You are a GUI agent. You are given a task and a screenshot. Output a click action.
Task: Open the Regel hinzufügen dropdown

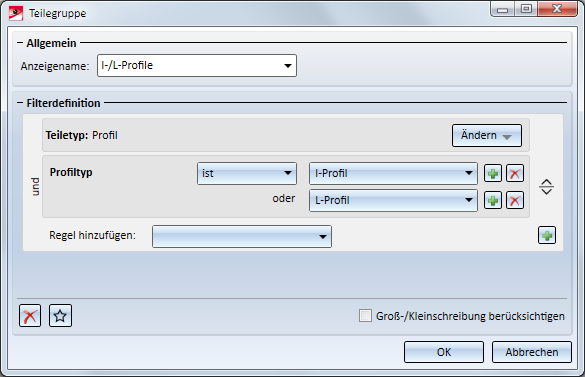click(242, 236)
